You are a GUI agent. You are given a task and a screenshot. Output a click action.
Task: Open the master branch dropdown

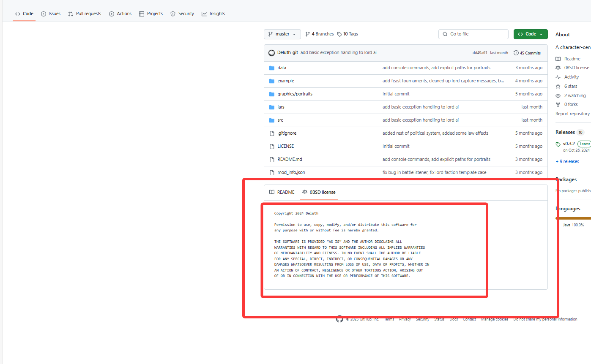click(x=282, y=34)
